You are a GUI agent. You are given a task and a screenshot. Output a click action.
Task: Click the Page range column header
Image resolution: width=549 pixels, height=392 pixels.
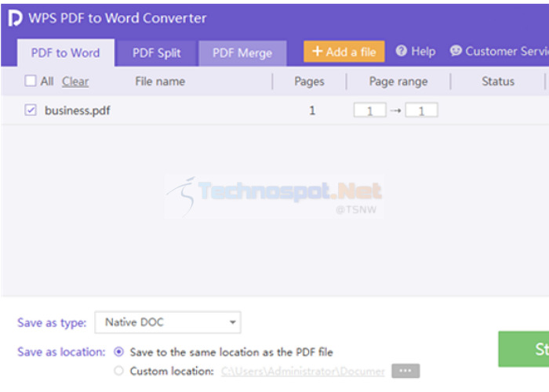point(398,82)
